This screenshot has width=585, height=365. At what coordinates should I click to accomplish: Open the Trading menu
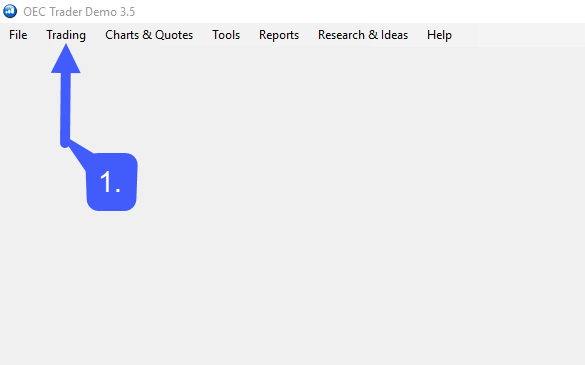pos(66,35)
